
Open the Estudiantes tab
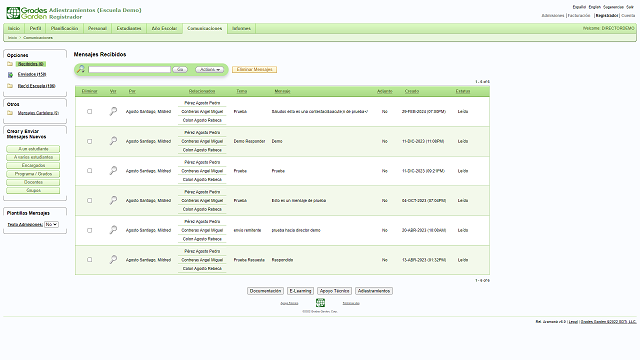pyautogui.click(x=129, y=28)
